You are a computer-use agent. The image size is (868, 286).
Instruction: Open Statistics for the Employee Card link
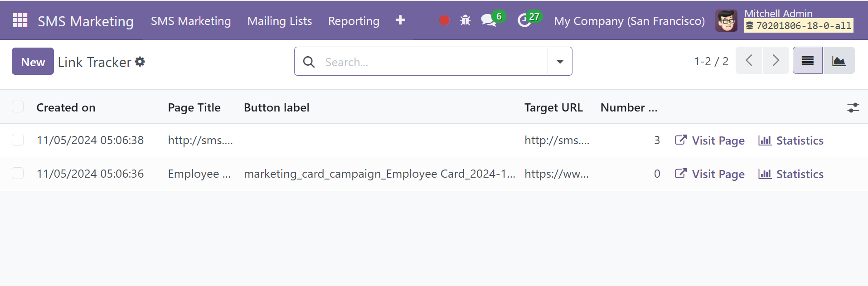[x=791, y=174]
